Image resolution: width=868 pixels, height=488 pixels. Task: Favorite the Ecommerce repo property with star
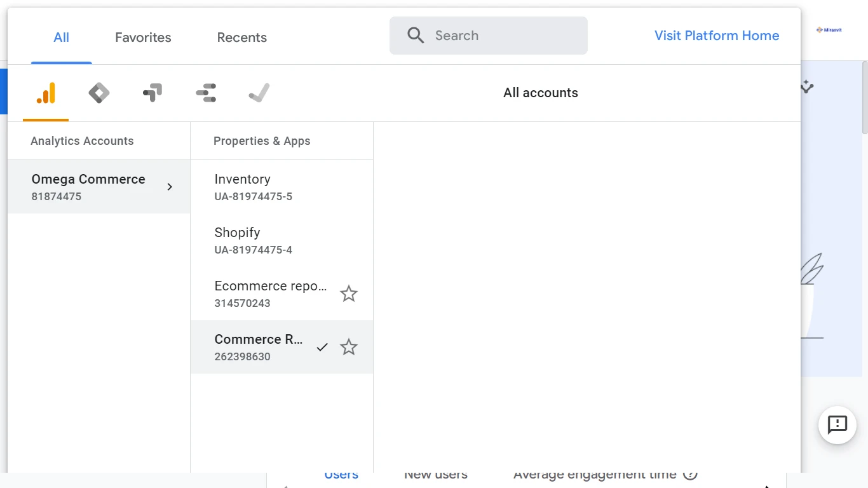348,294
